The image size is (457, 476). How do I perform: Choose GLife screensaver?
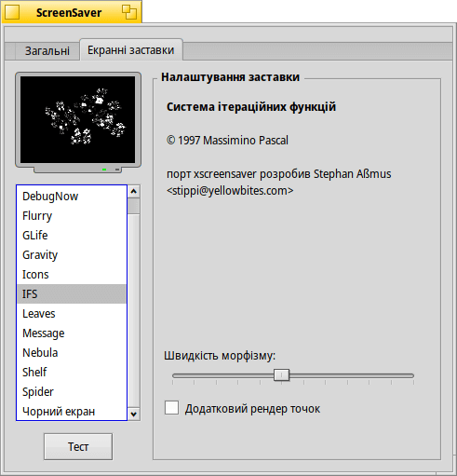72,236
